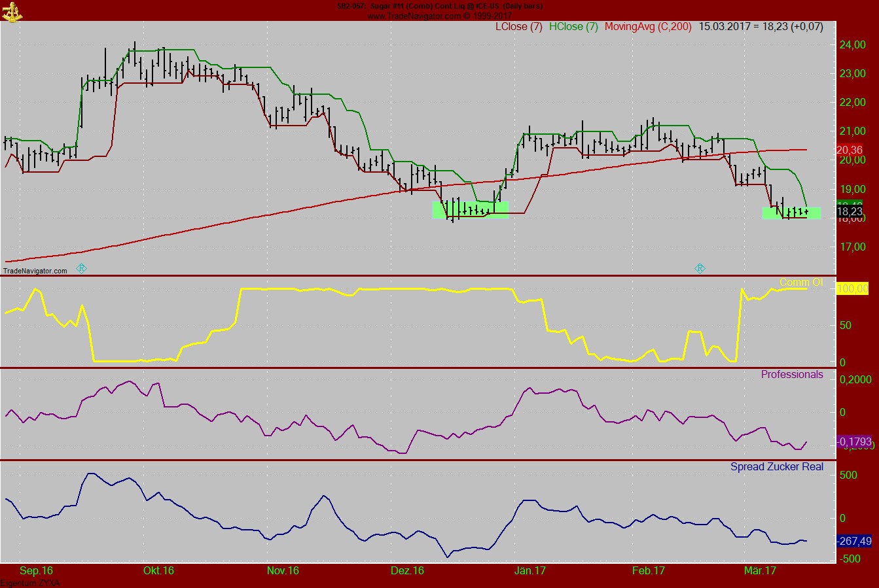This screenshot has height=588, width=879.
Task: Select the Professionals pane label
Action: tap(792, 375)
